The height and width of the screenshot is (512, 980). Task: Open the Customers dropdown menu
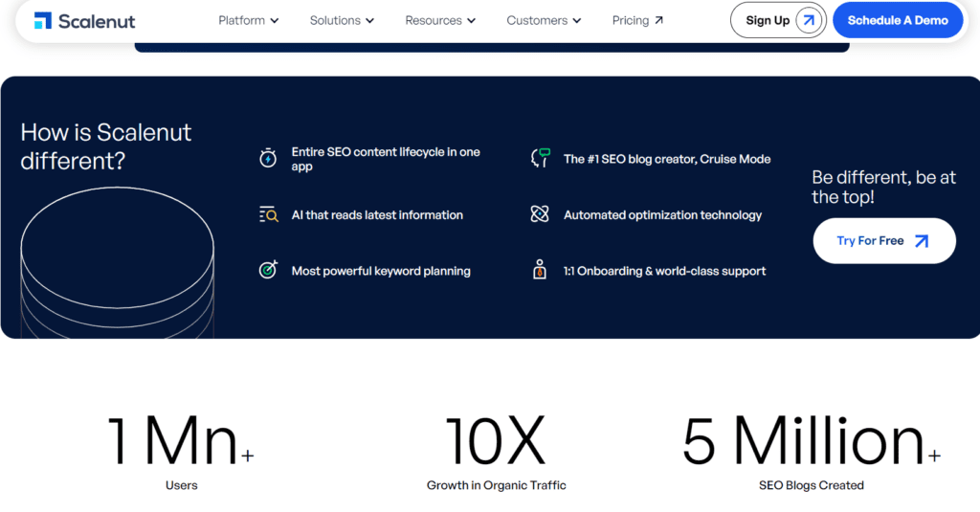(544, 20)
